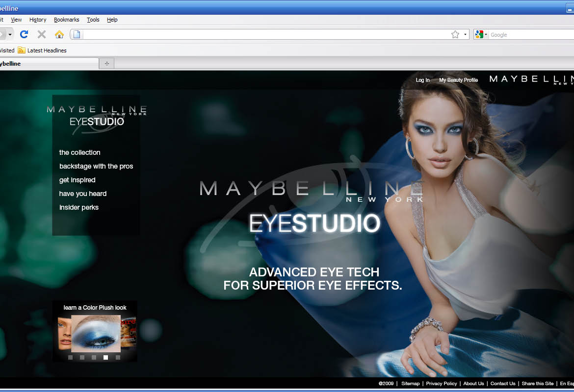The height and width of the screenshot is (392, 574).
Task: Open 'backstage with the pros' link
Action: pyautogui.click(x=96, y=166)
